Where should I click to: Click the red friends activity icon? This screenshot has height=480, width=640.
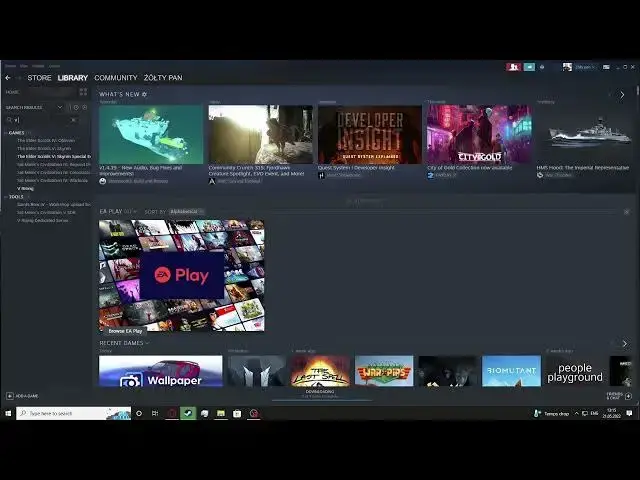tap(513, 67)
